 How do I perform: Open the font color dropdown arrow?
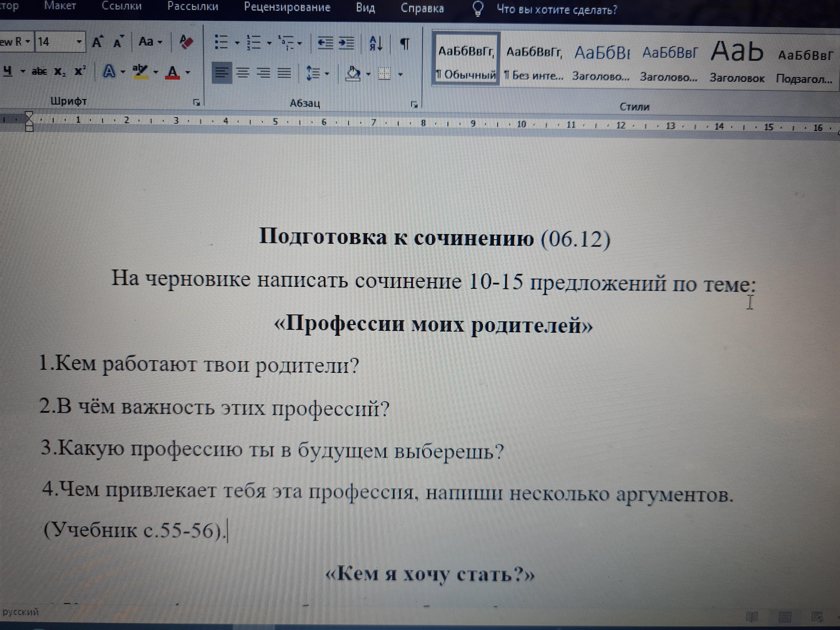[187, 72]
